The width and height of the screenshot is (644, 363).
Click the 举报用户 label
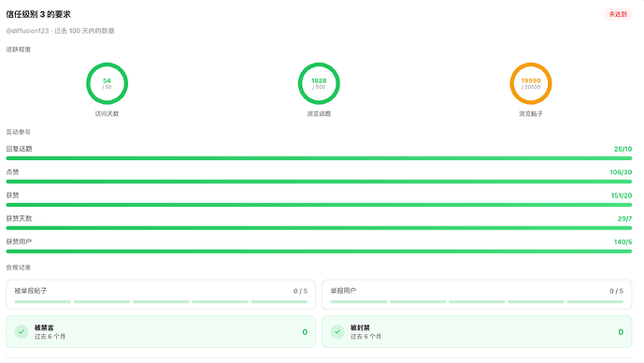343,291
